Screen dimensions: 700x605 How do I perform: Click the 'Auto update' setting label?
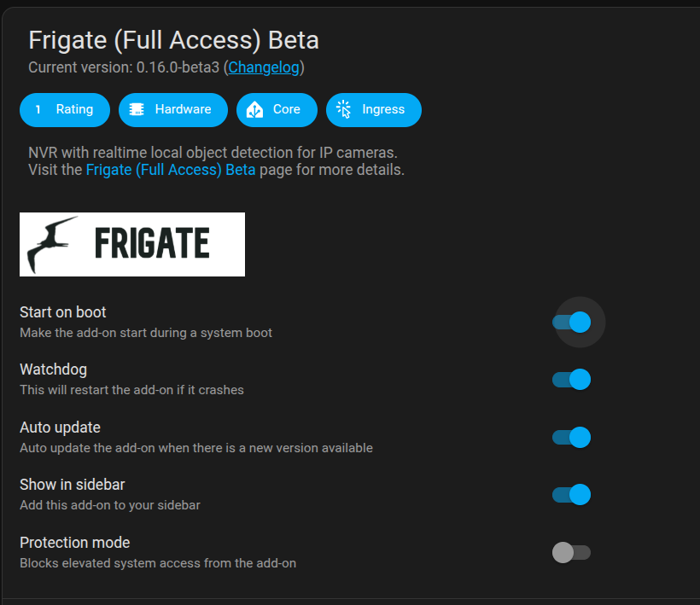(x=60, y=428)
